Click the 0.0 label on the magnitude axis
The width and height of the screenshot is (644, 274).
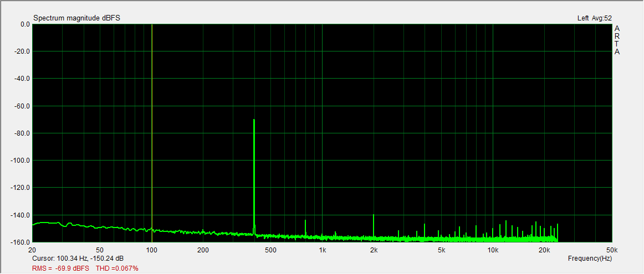point(24,24)
